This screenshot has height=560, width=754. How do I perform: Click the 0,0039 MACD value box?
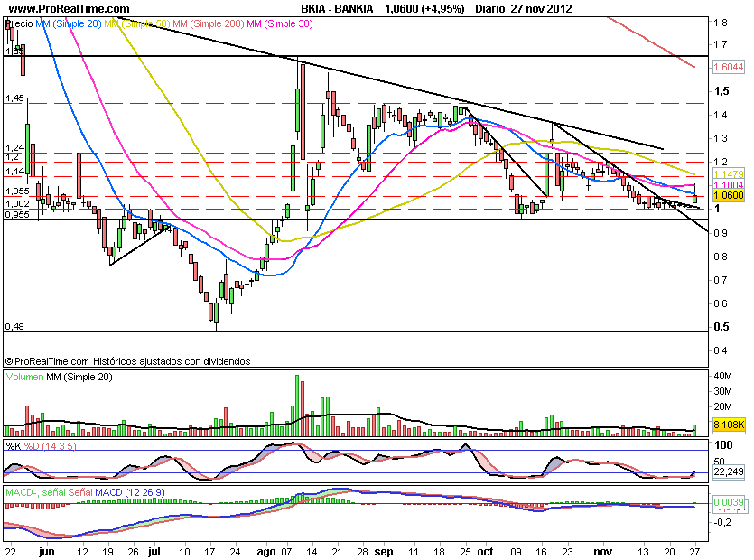(729, 502)
